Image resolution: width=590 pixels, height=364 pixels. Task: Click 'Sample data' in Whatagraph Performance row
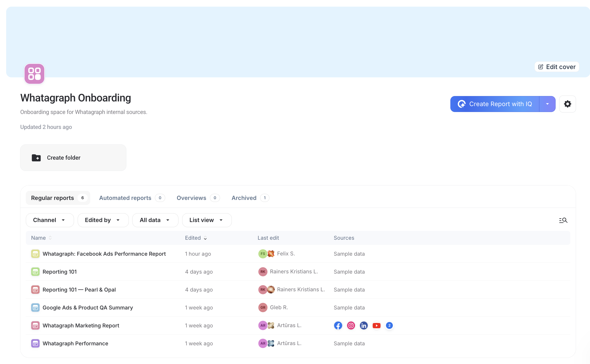point(349,343)
